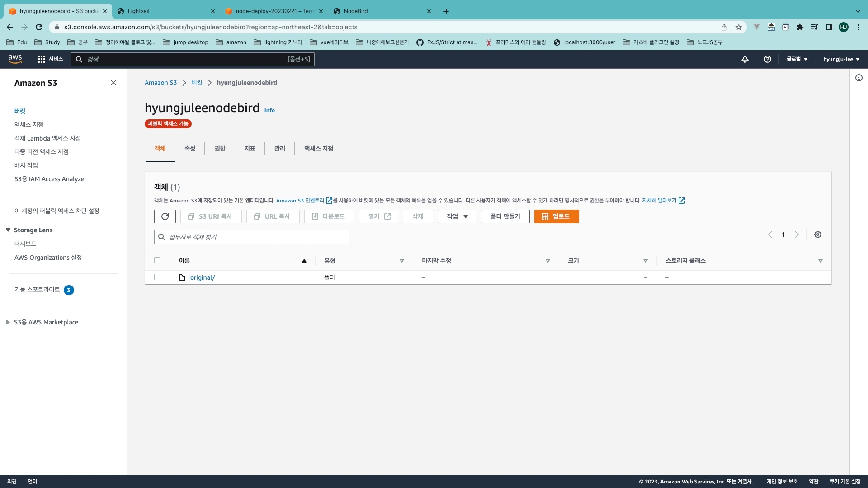868x488 pixels.
Task: Open the Chrome three-dot menu
Action: [858, 27]
